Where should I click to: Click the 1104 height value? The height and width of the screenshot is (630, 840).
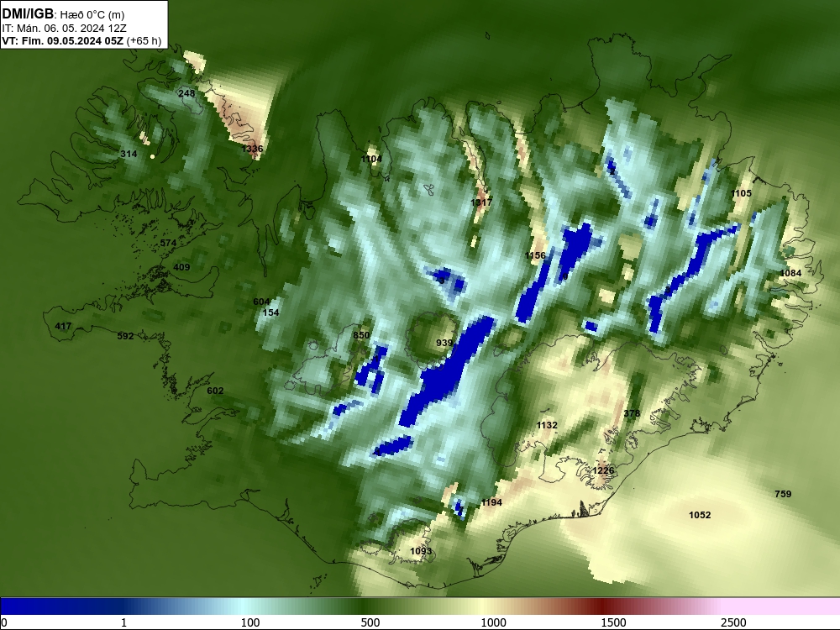click(x=371, y=159)
